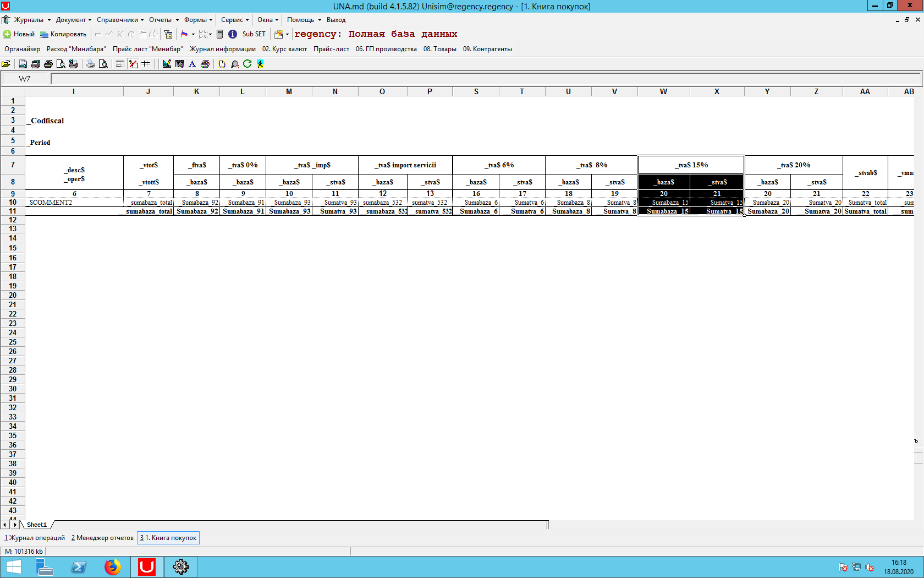Image resolution: width=924 pixels, height=578 pixels.
Task: Click the green refresh arrow icon
Action: coord(248,64)
